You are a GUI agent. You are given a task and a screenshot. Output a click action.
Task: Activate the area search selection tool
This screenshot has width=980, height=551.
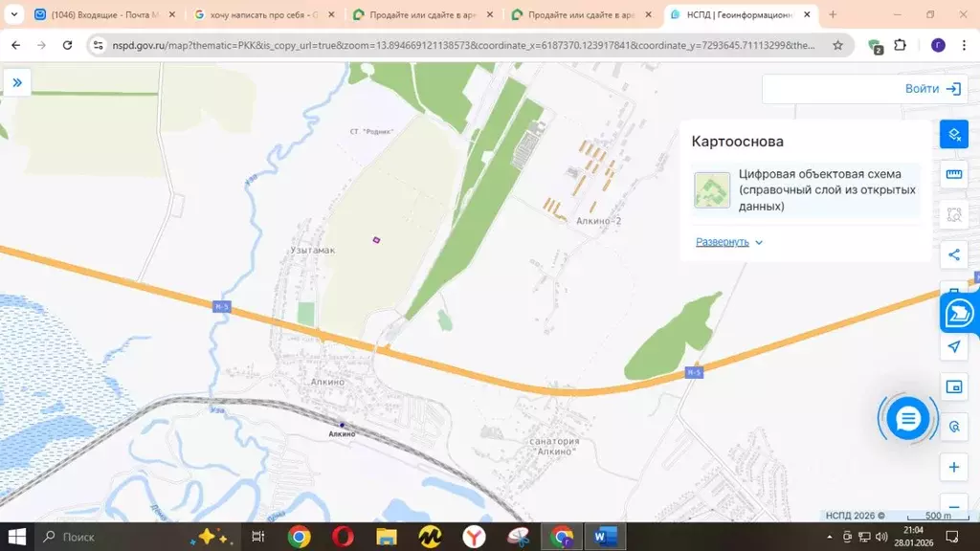[x=954, y=214]
